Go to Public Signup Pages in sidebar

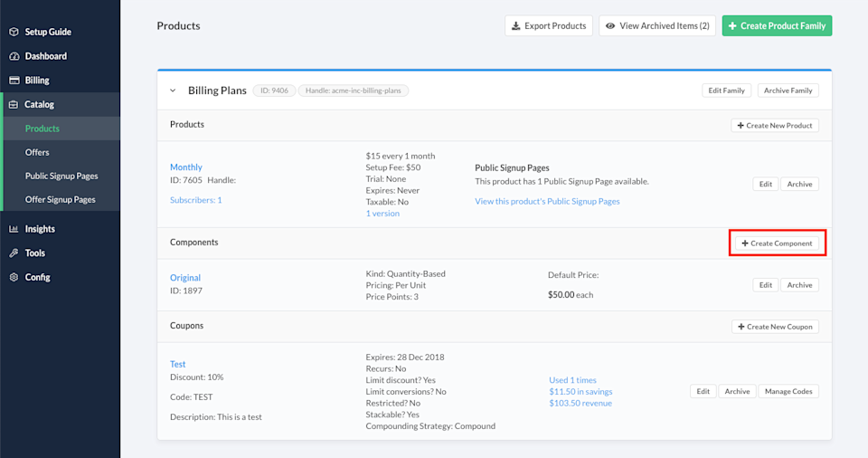pyautogui.click(x=61, y=176)
